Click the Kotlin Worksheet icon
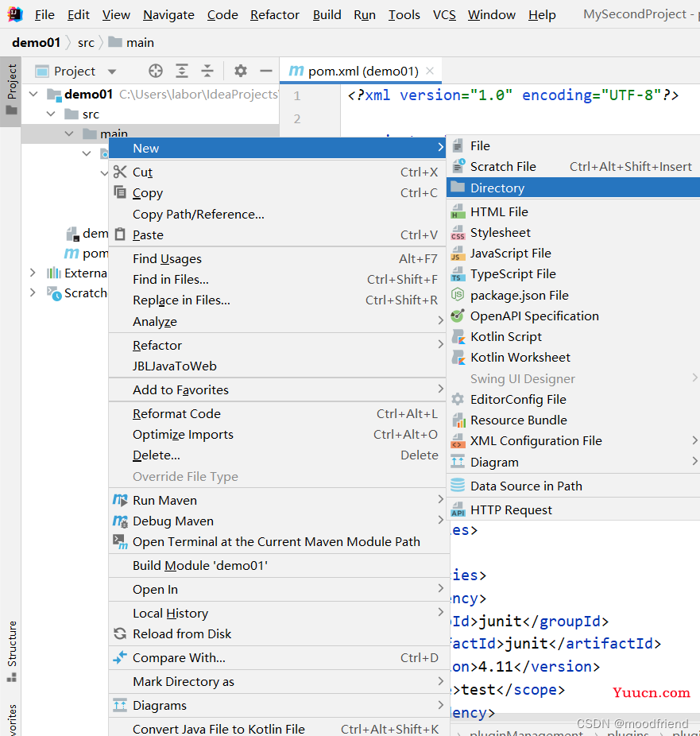This screenshot has height=736, width=700. point(458,357)
